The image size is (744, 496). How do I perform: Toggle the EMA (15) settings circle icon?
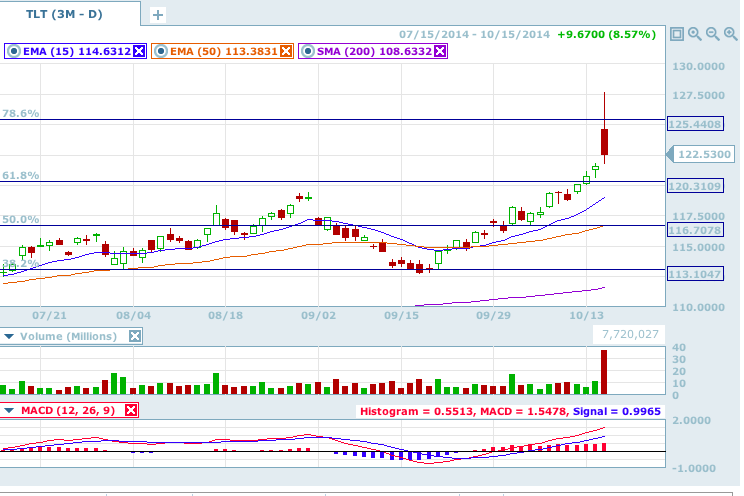click(x=14, y=51)
